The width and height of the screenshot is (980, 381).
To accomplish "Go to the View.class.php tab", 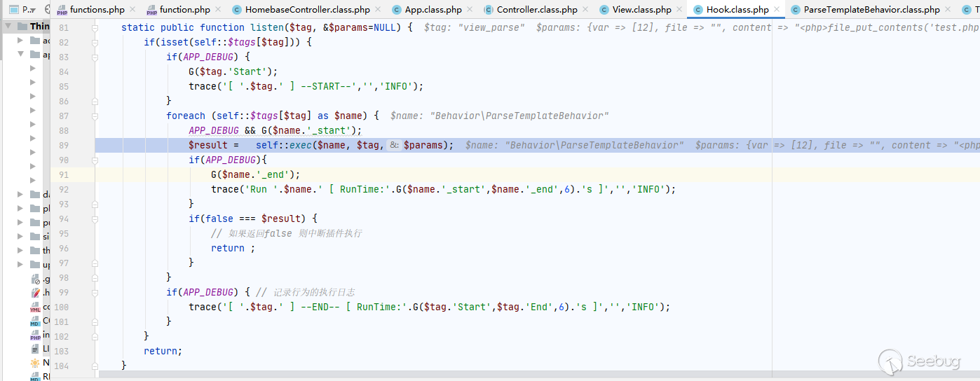I will pos(641,10).
